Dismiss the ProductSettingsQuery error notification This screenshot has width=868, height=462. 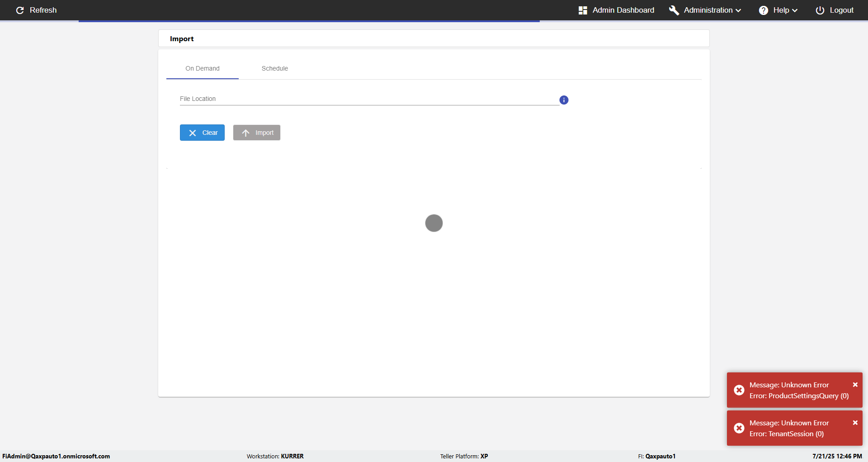coord(855,385)
